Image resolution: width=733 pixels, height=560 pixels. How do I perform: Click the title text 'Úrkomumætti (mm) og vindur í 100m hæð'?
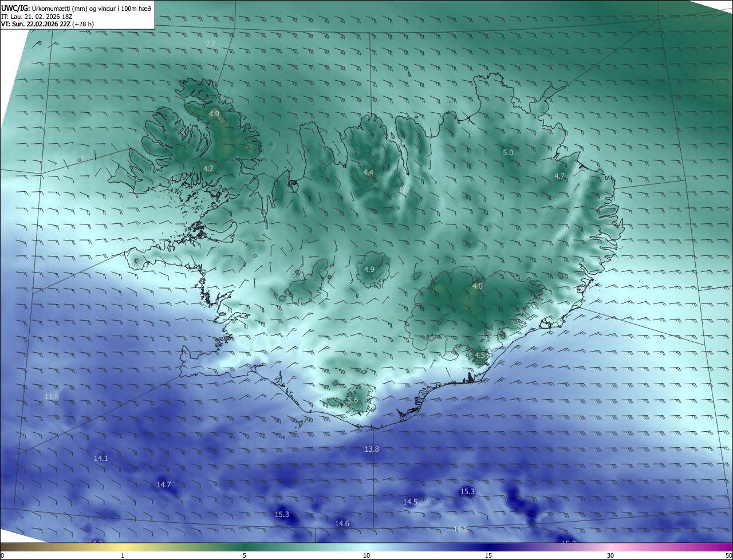(x=92, y=7)
